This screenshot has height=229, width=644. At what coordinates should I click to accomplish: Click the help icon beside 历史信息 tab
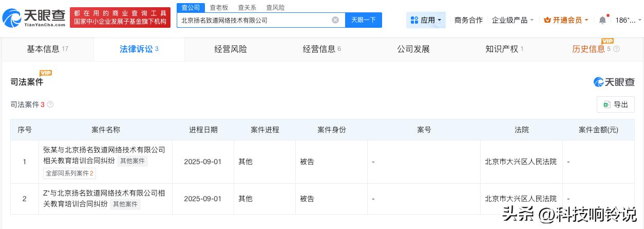coord(616,49)
